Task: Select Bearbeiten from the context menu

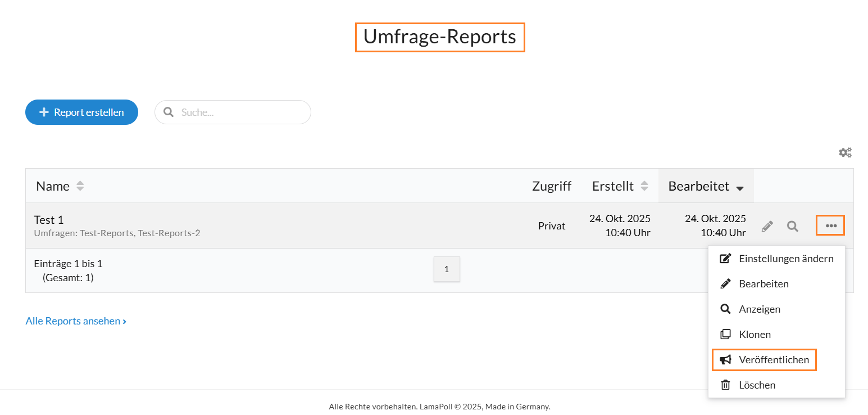Action: [x=764, y=283]
